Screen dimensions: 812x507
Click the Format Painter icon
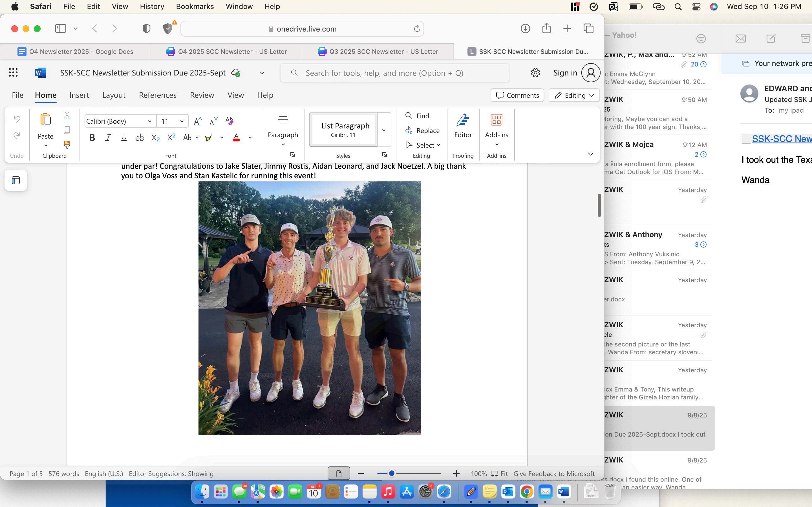(67, 144)
